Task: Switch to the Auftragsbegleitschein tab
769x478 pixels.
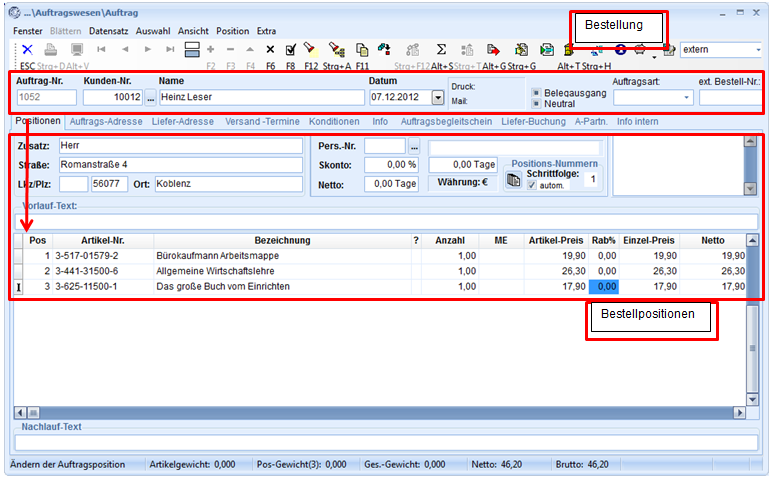Action: coord(446,122)
